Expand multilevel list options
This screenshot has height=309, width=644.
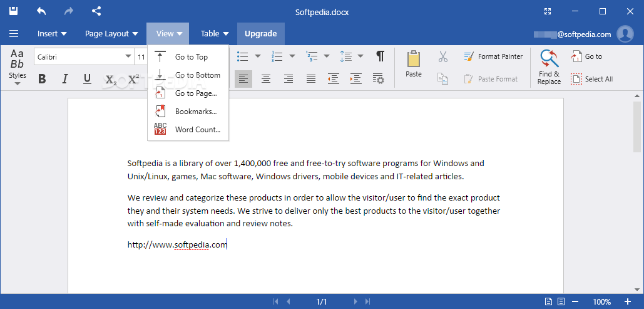[x=327, y=56]
